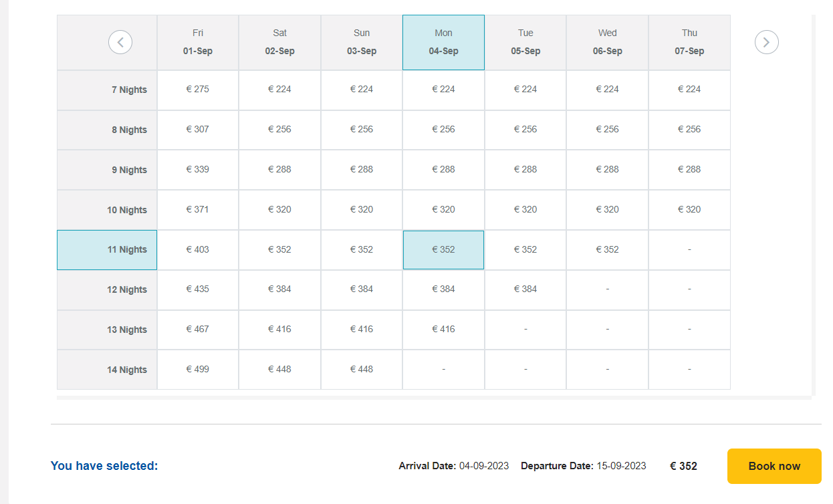Select the Thu 07-Sep column header
The image size is (833, 504).
pyautogui.click(x=689, y=42)
